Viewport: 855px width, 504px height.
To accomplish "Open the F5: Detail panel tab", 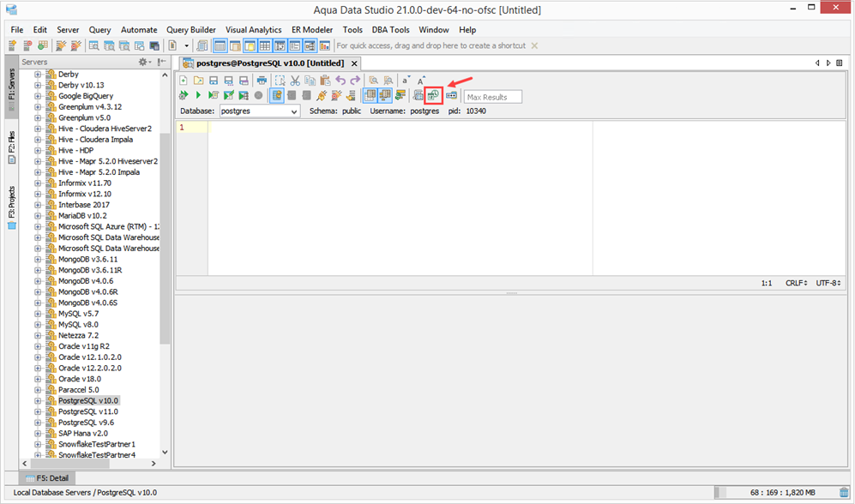I will click(47, 477).
